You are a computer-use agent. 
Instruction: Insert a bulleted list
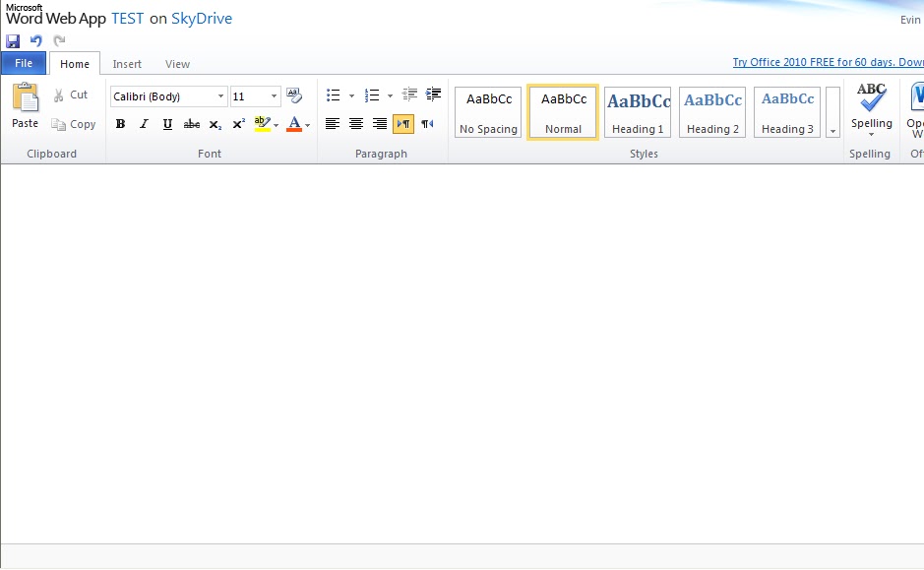[334, 95]
